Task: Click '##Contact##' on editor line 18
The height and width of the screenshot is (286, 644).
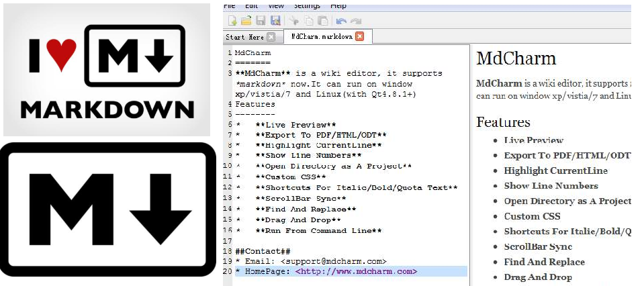Action: pyautogui.click(x=263, y=251)
